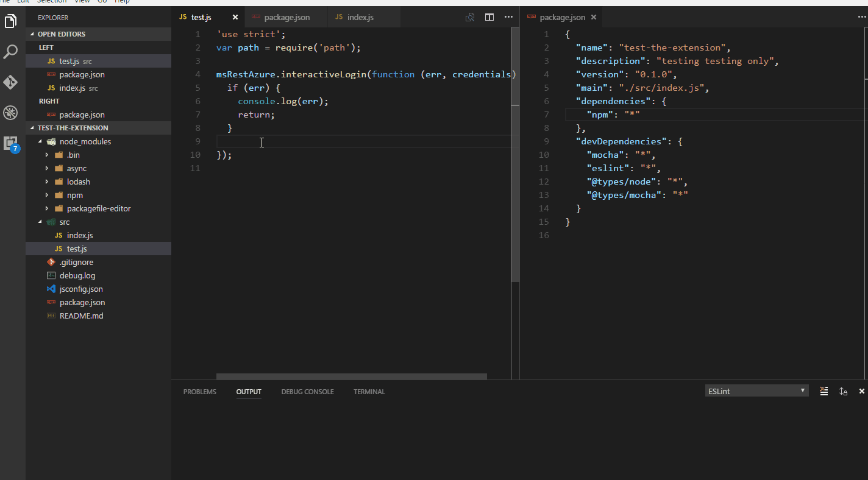Close the test.js editor tab
The width and height of the screenshot is (868, 480).
point(235,17)
